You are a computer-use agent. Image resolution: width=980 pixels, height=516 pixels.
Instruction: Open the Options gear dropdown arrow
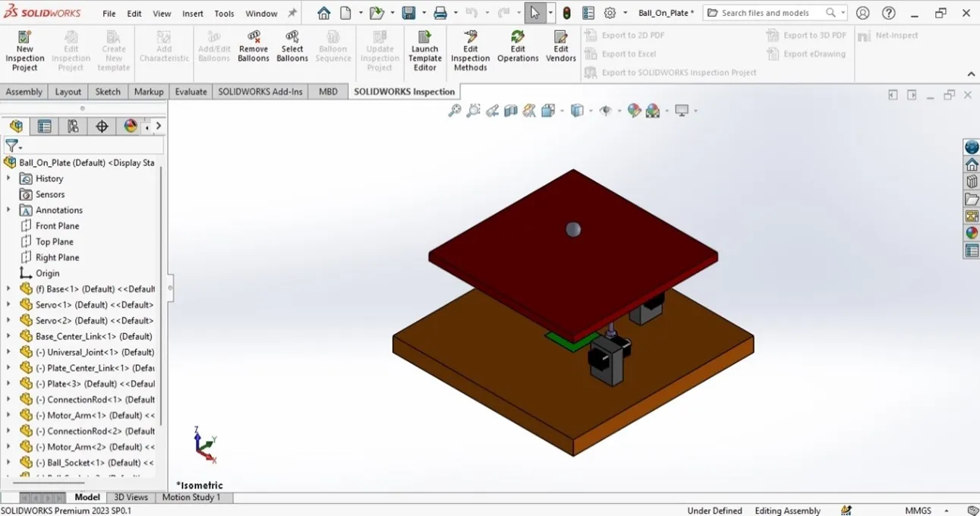[625, 13]
